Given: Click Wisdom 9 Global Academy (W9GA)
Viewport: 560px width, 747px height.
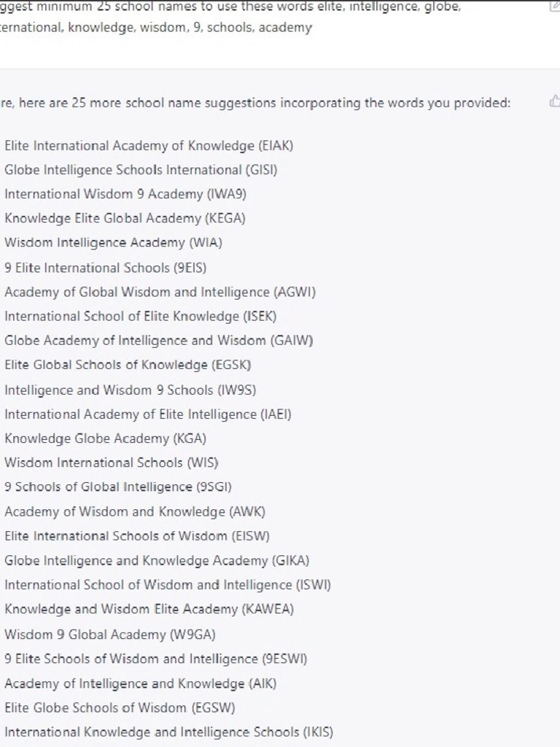Looking at the screenshot, I should click(x=109, y=634).
